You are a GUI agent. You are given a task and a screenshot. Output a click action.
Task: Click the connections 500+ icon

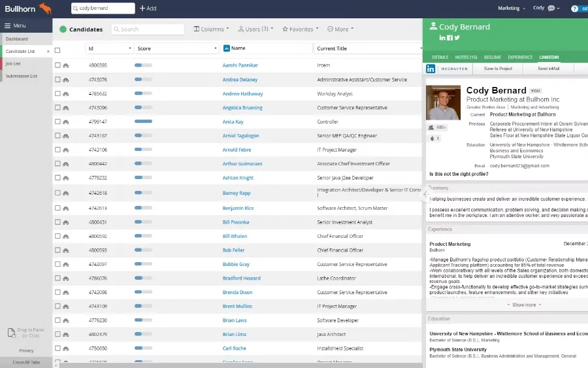(431, 127)
